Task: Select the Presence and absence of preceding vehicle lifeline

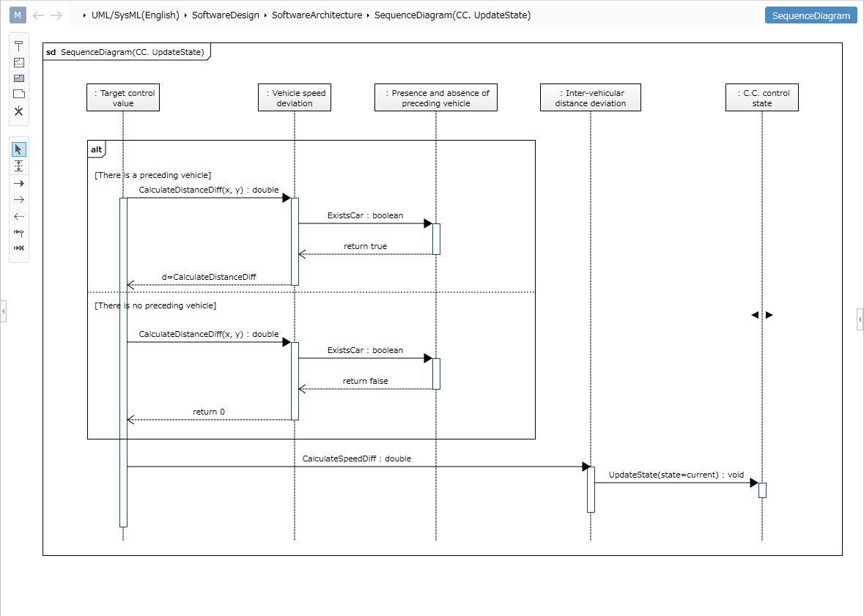Action: [436, 97]
